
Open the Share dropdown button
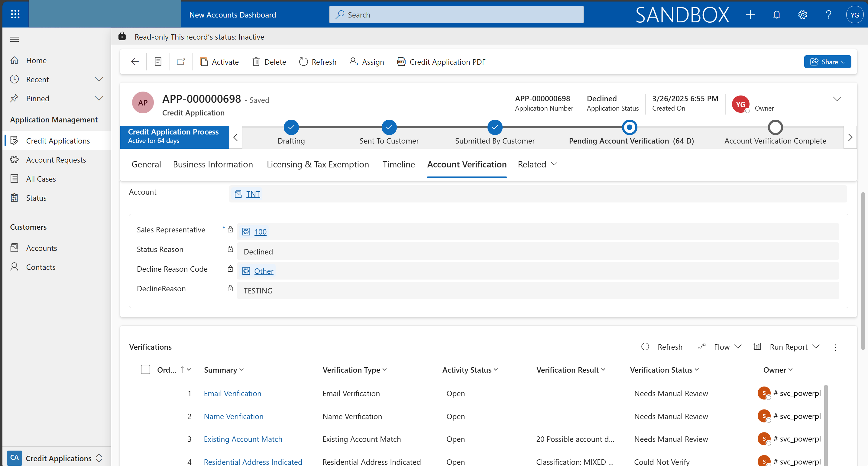pos(827,62)
